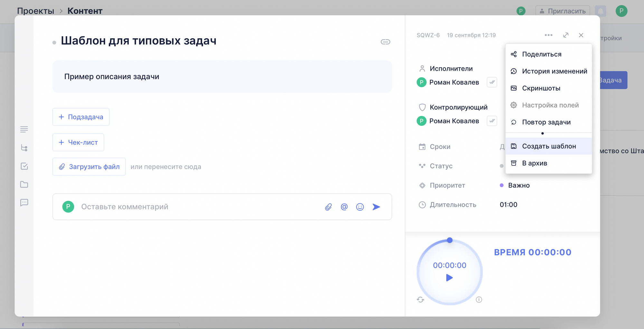Screen dimensions: 644x329
Task: Open Сроки deadline field
Action: click(502, 147)
